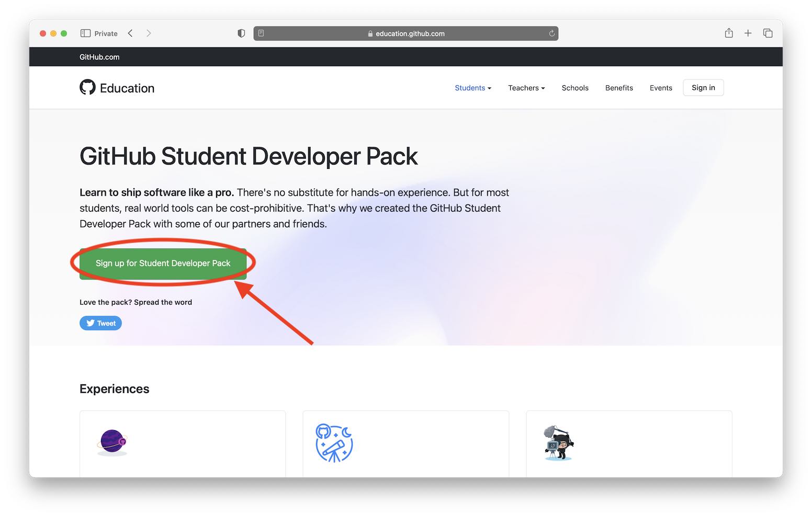Open the Share sheet icon
This screenshot has height=516, width=812.
[728, 33]
